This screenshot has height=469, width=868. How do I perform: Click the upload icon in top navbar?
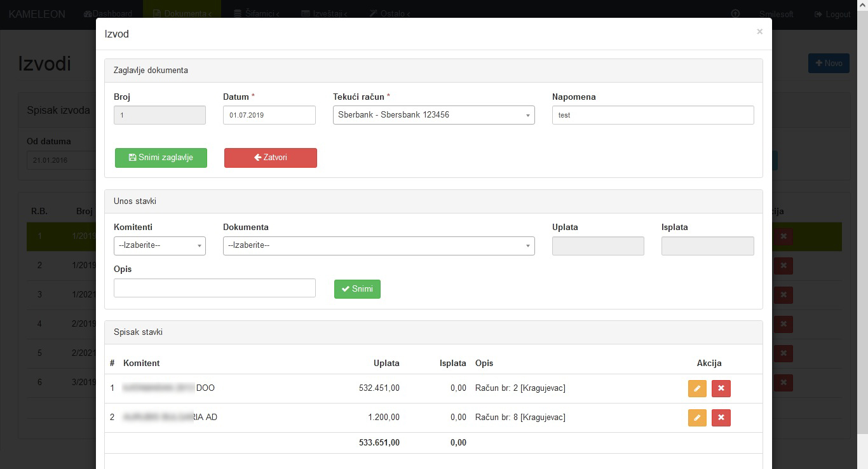[736, 14]
